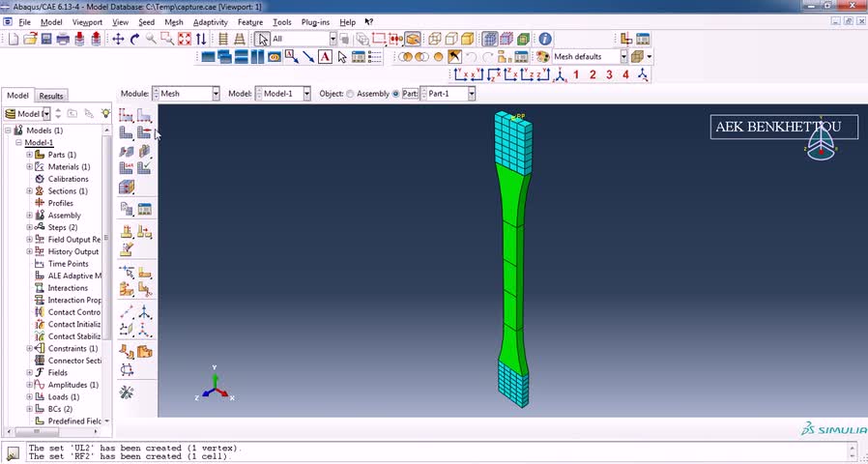Expand the Materials (1) tree node
The width and height of the screenshot is (868, 464).
click(29, 166)
